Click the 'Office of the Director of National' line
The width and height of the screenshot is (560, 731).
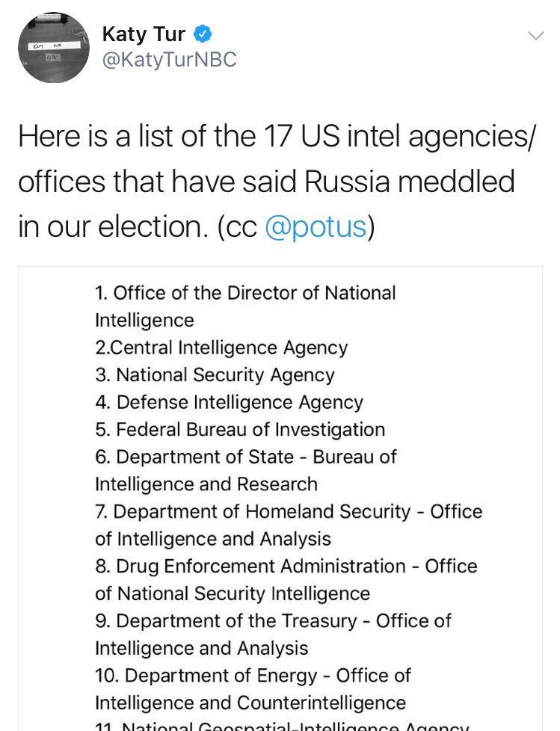click(247, 293)
